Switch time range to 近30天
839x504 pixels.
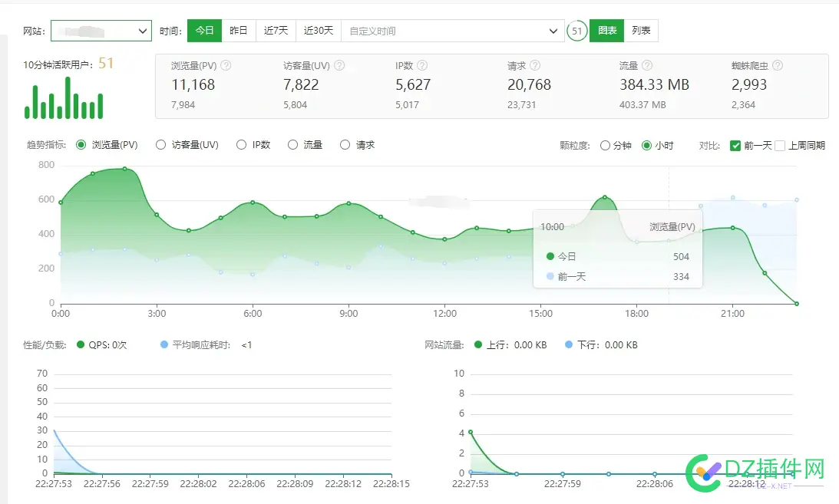pyautogui.click(x=319, y=31)
